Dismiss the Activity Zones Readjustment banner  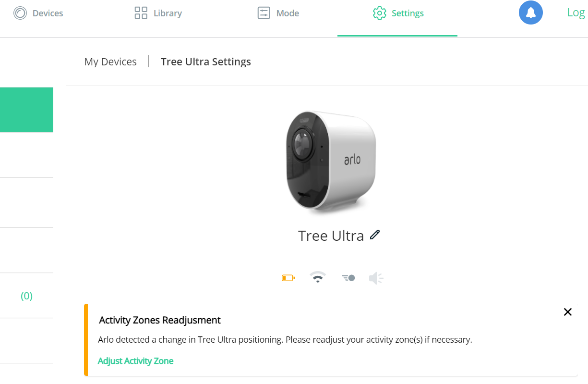[567, 312]
